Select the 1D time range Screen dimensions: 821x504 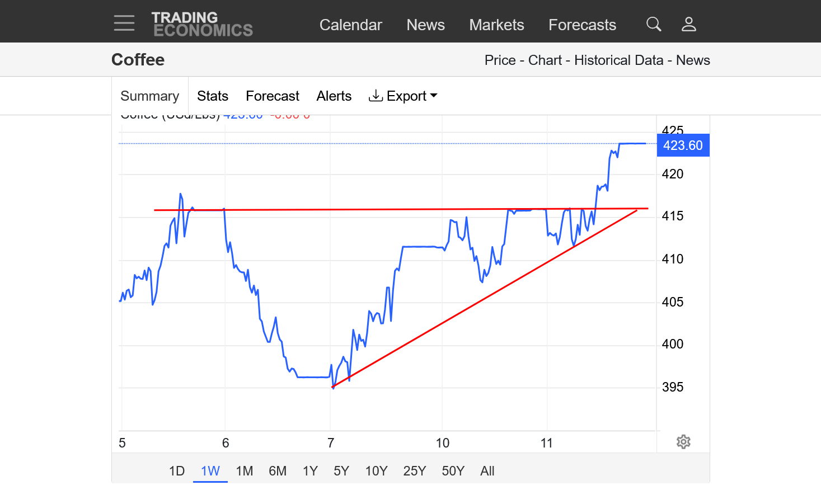coord(177,471)
